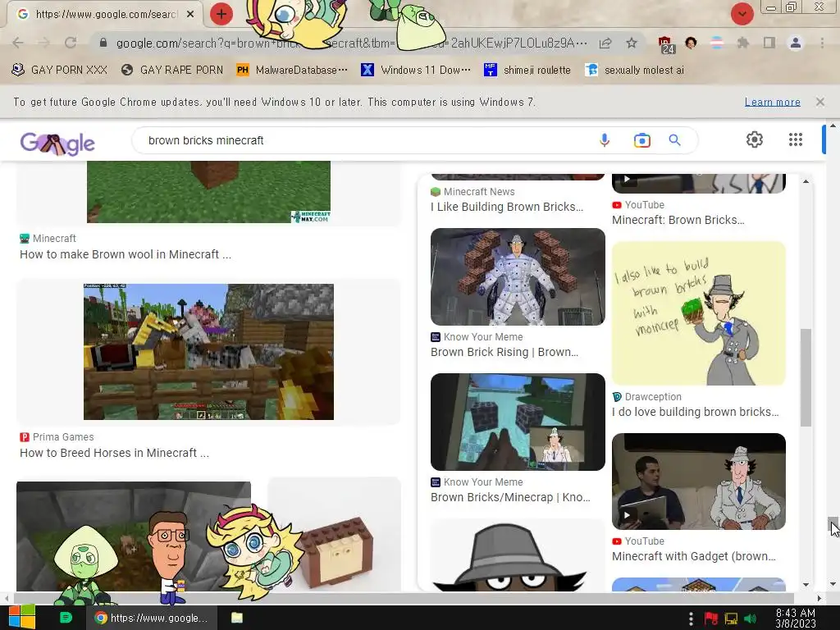
Task: Share this page via the share icon
Action: tap(605, 43)
